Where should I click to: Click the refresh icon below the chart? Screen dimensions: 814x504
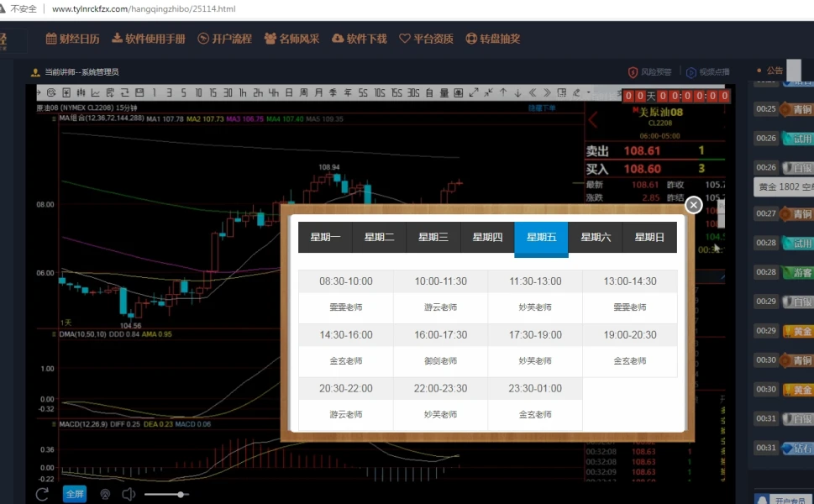point(42,494)
